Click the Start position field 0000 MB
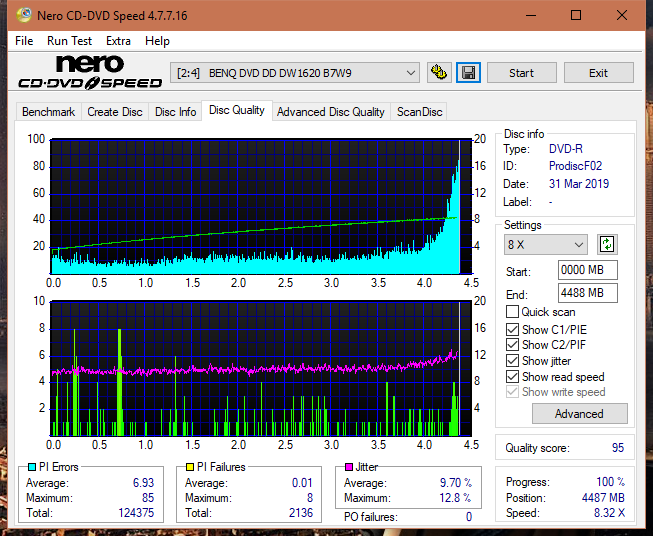 pos(587,270)
